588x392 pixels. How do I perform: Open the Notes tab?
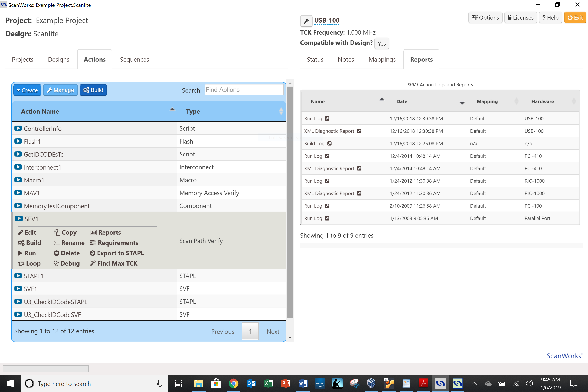click(346, 60)
